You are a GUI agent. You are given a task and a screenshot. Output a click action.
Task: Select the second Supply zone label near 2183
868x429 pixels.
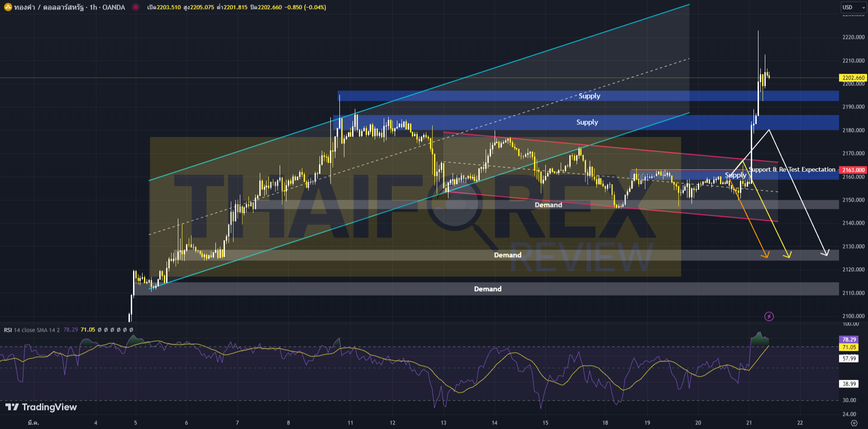[587, 122]
